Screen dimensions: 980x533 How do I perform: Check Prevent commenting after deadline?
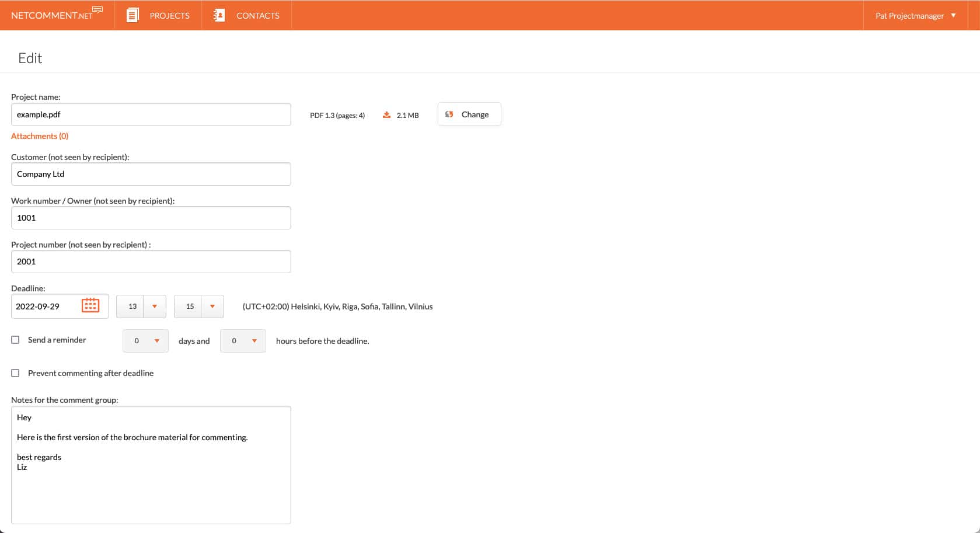coord(16,373)
